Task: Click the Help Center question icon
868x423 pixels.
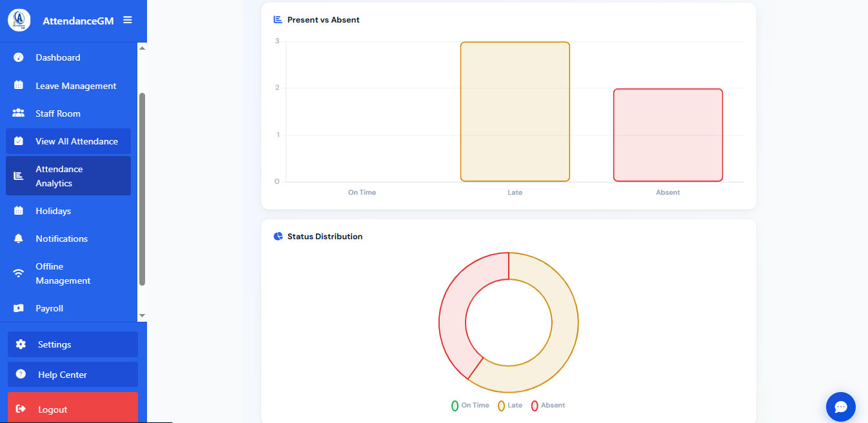Action: click(21, 374)
